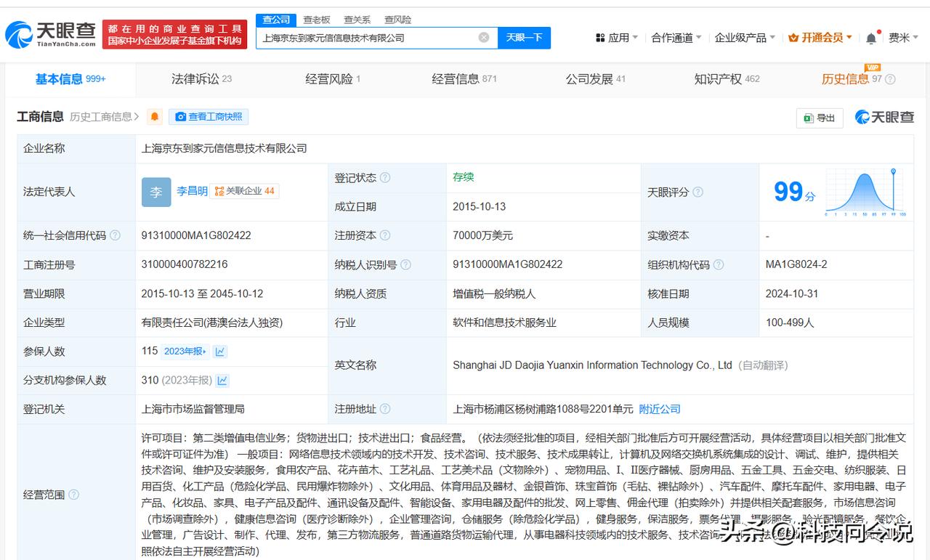Select the 历史信息 VIP tab
930x560 pixels.
[x=852, y=79]
